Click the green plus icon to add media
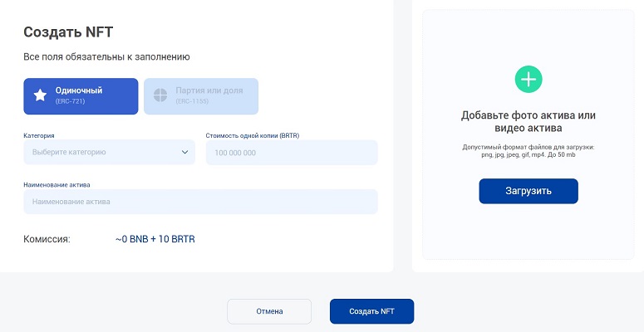The width and height of the screenshot is (644, 332). pos(528,79)
